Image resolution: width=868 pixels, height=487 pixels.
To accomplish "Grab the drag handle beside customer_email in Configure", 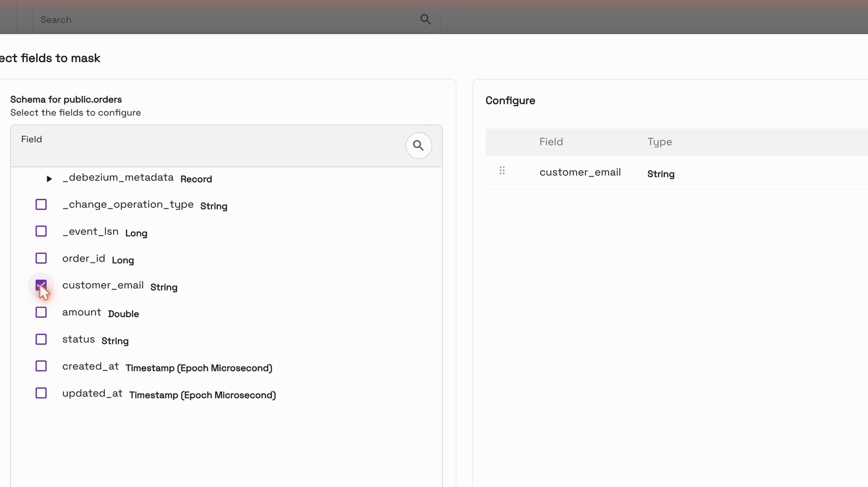I will coord(502,171).
